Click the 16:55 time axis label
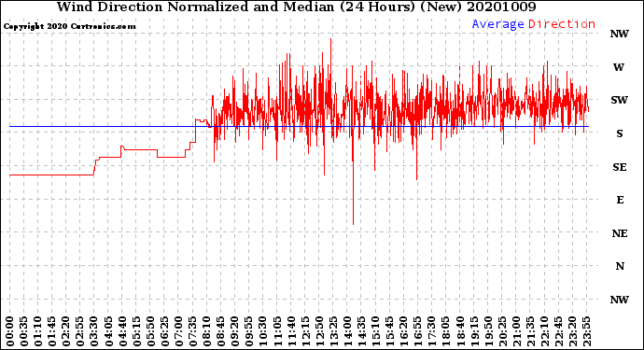 tap(417, 331)
